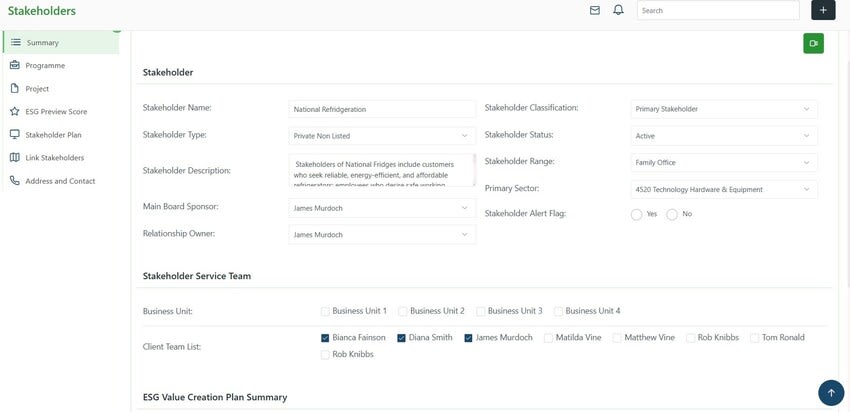Screen dimensions: 850x412
Task: Check the Tom Ronald checkbox
Action: (755, 338)
